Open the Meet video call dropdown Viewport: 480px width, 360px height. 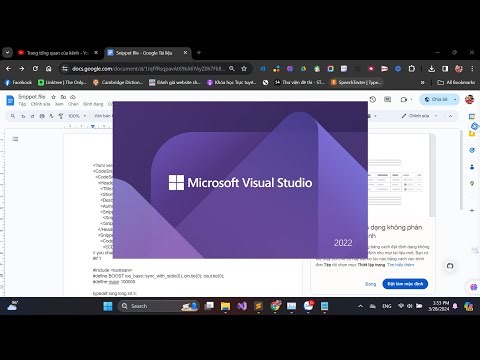pos(406,99)
